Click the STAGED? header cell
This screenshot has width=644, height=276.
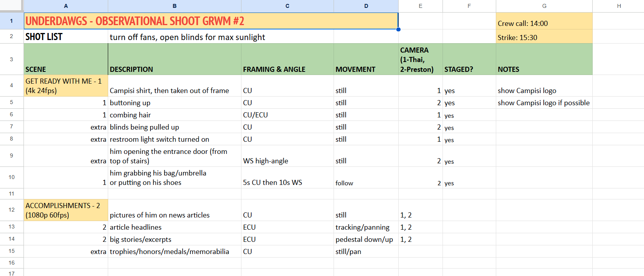click(469, 59)
